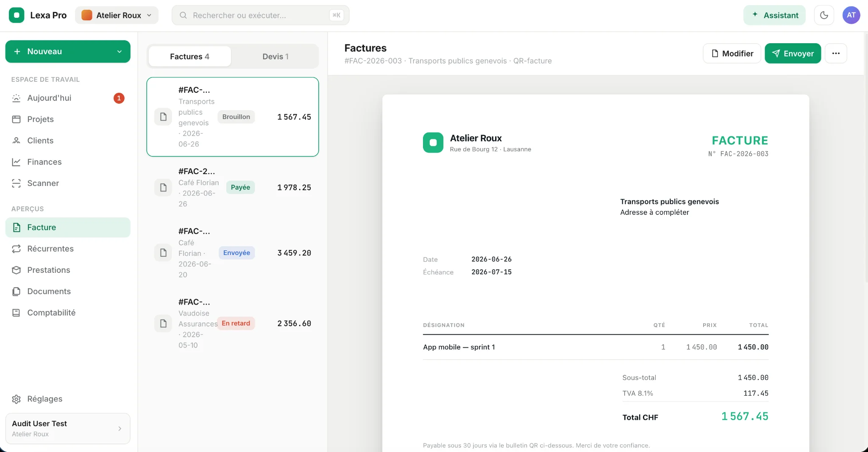
Task: Click the file icon of the Brouillon invoice
Action: pyautogui.click(x=163, y=117)
